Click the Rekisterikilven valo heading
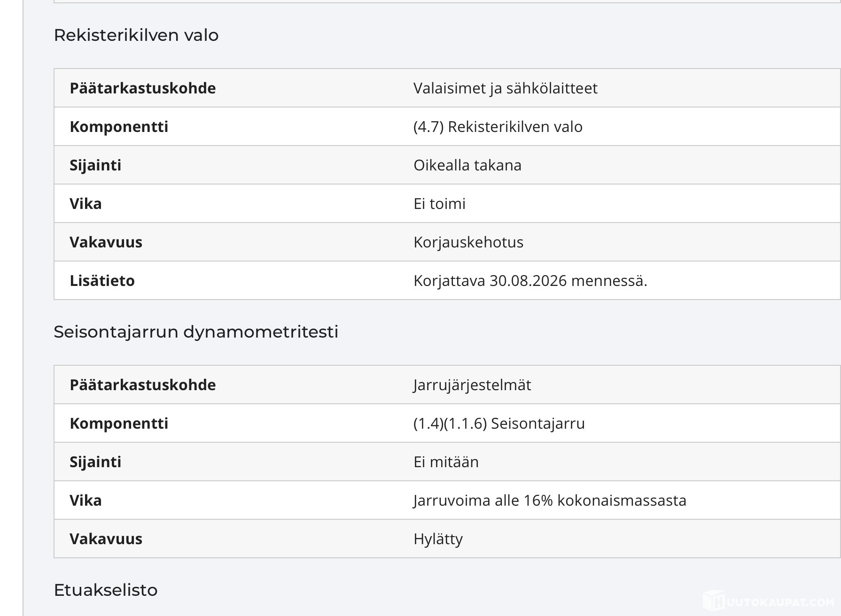Screen dimensions: 841x616 [136, 35]
